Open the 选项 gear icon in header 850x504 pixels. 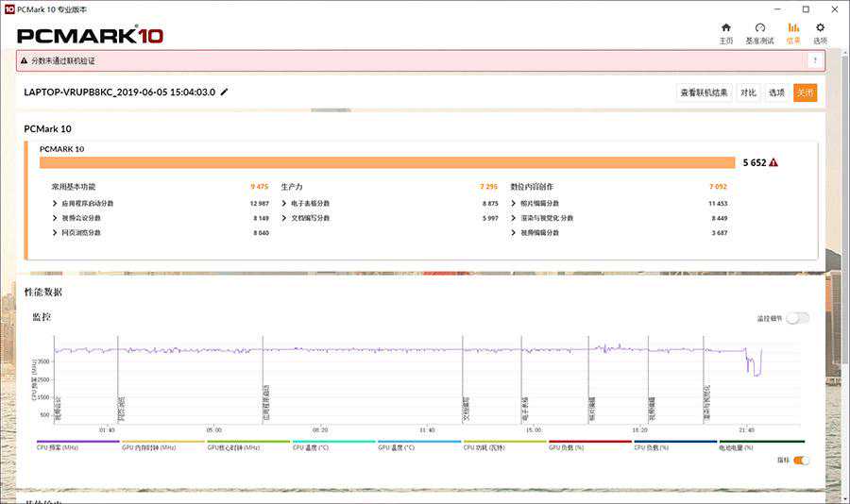[820, 28]
